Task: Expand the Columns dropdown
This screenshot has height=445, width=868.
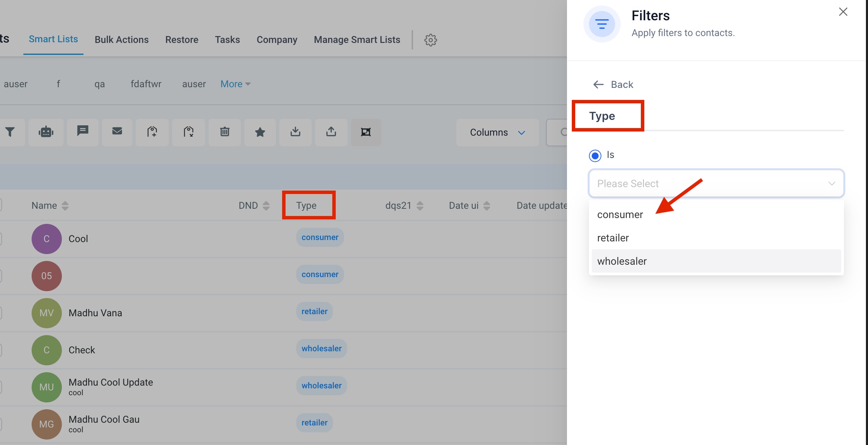Action: point(497,133)
